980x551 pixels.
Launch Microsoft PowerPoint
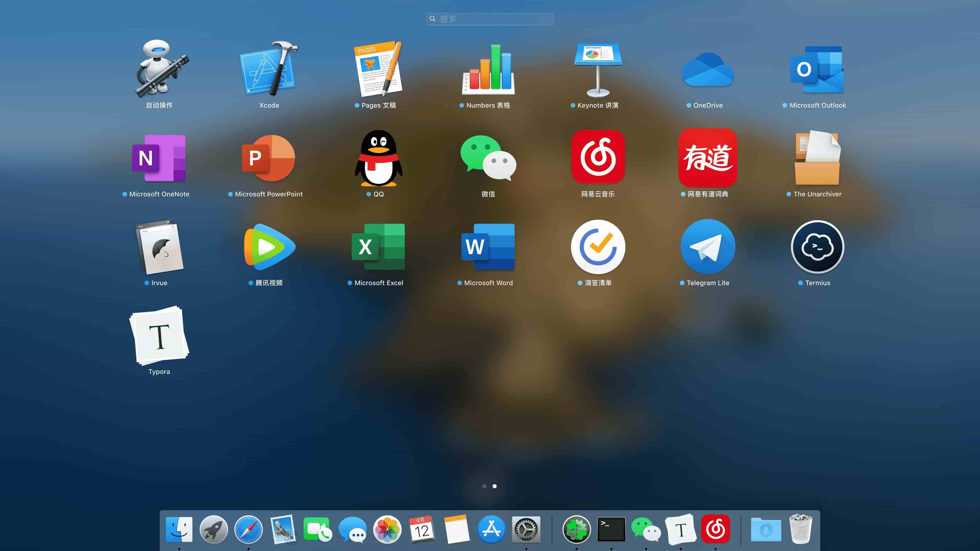(x=269, y=158)
